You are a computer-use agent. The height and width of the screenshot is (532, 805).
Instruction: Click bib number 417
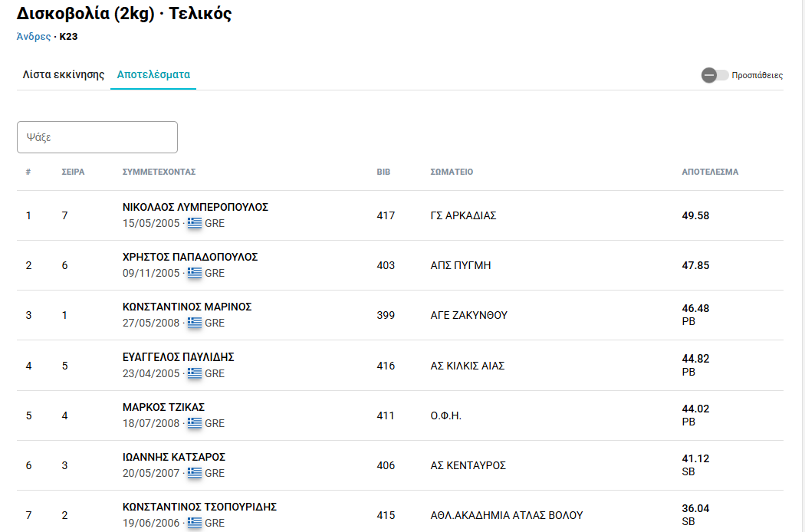coord(386,215)
